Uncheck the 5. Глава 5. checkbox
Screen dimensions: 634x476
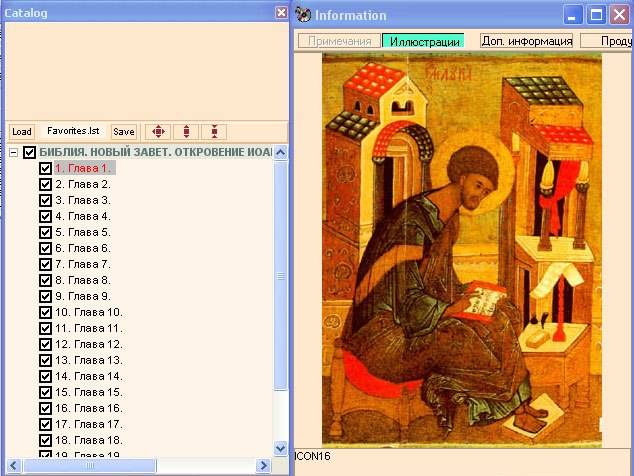point(45,232)
